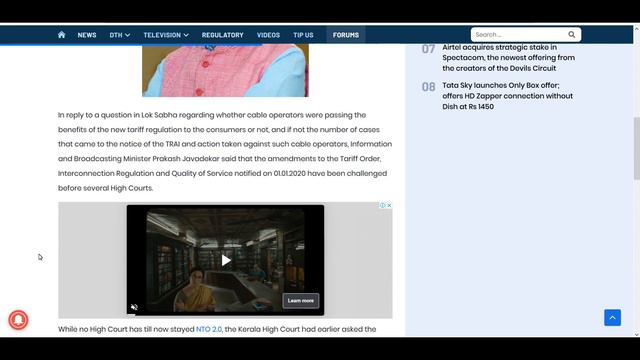Open the REGULATORY section
640x360 pixels.
point(222,35)
